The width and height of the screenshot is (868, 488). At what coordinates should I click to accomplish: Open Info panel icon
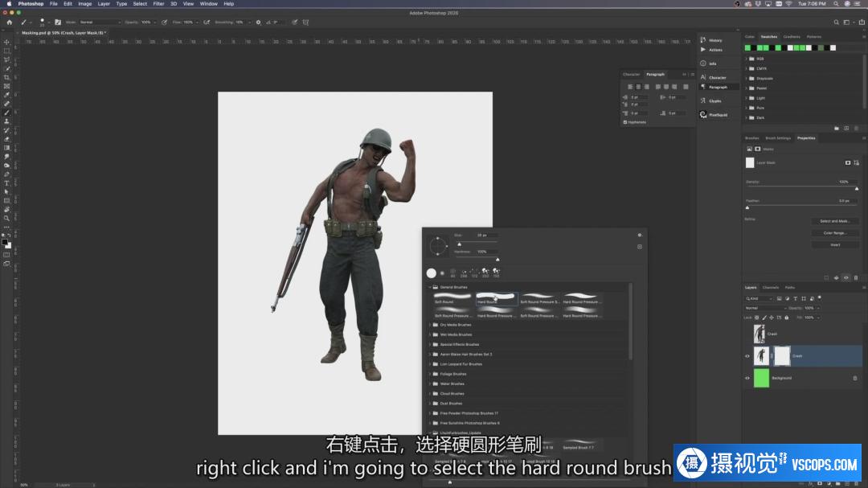703,64
